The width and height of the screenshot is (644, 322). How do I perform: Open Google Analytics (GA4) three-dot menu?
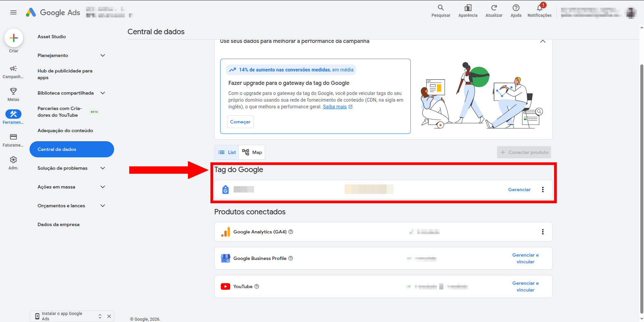(543, 232)
